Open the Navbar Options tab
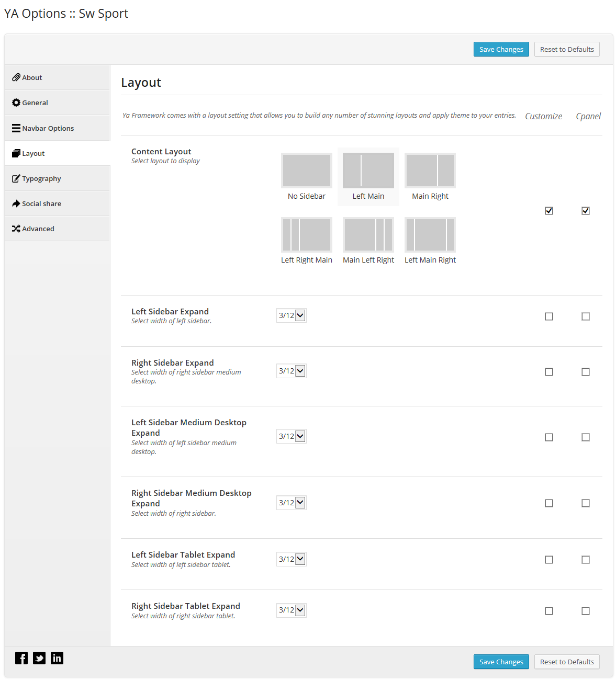 pyautogui.click(x=57, y=128)
